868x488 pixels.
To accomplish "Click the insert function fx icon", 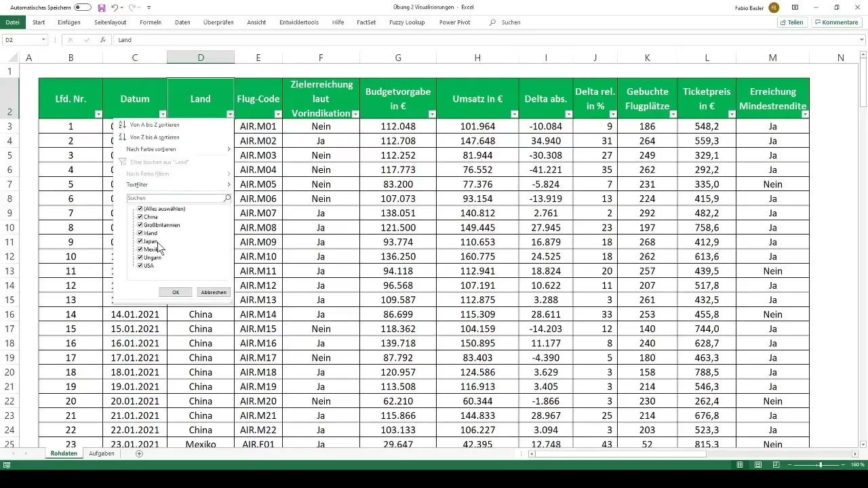I will pyautogui.click(x=102, y=40).
